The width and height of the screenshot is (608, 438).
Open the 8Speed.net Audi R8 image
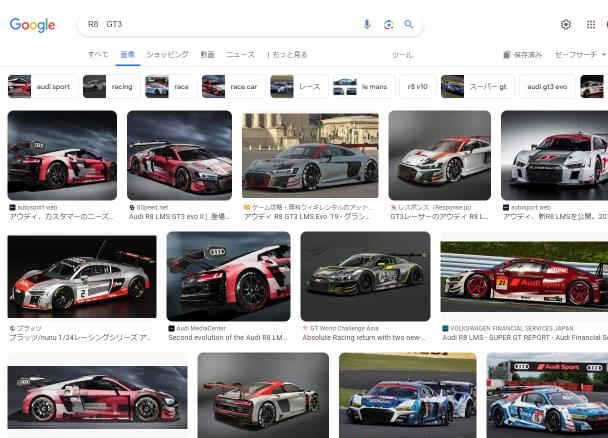click(180, 155)
